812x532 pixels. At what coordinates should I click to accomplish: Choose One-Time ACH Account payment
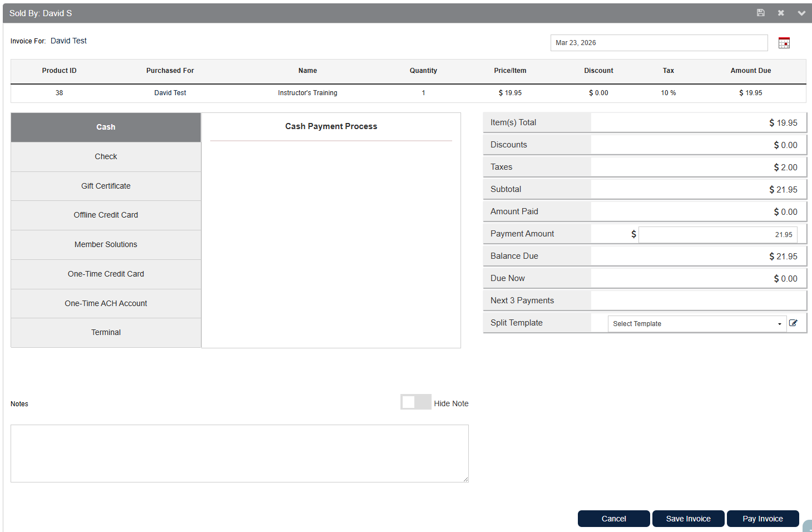pos(106,304)
